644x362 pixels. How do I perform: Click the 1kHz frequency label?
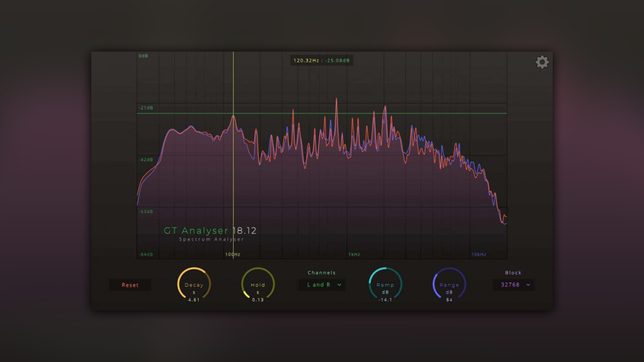pyautogui.click(x=354, y=254)
